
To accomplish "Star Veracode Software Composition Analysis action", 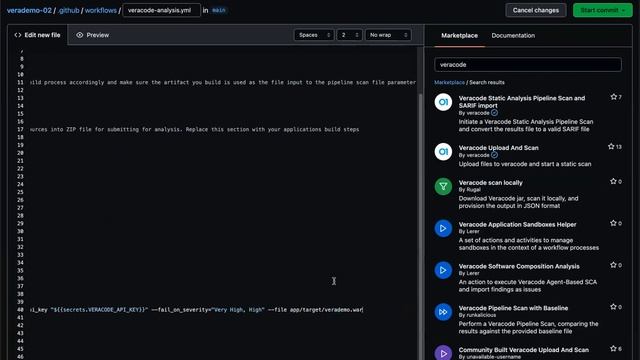I will [613, 265].
